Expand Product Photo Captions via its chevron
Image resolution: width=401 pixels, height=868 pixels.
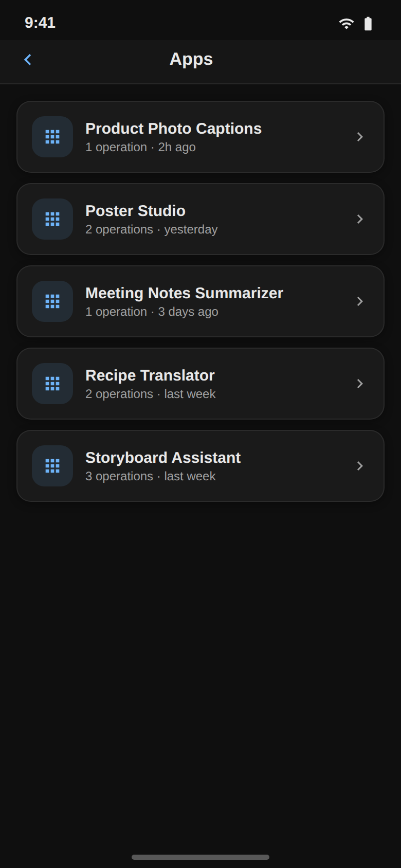tap(360, 137)
